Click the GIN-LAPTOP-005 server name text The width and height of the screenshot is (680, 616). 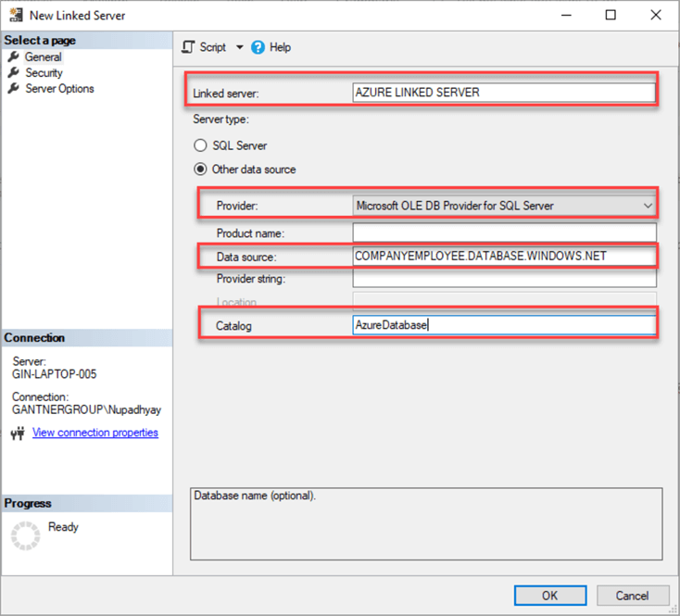point(55,374)
